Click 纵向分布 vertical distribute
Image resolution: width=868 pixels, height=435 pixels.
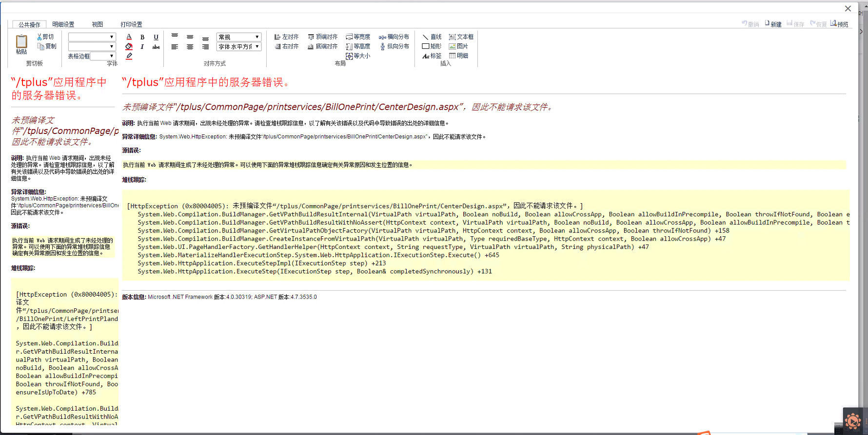pos(394,46)
